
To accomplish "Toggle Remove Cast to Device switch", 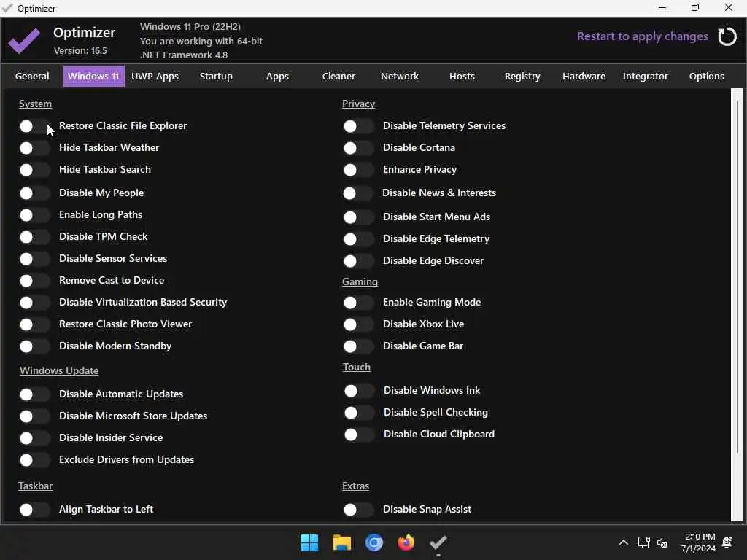I will click(34, 281).
